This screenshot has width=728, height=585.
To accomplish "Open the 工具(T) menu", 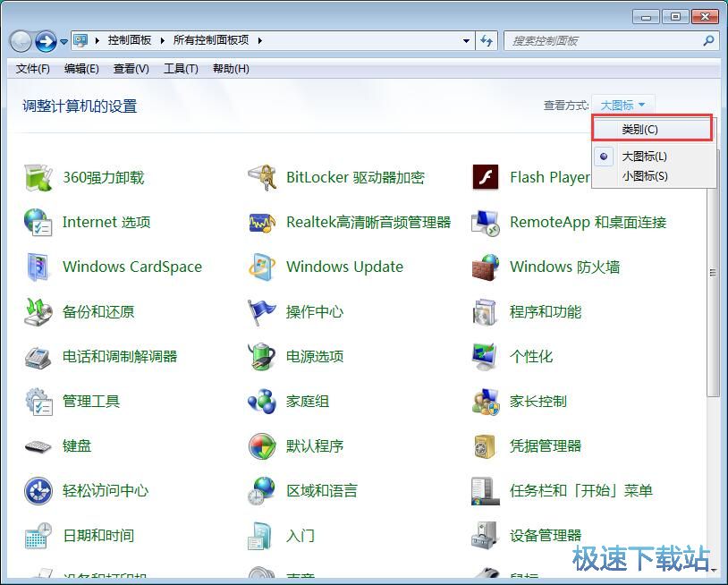I will point(181,69).
